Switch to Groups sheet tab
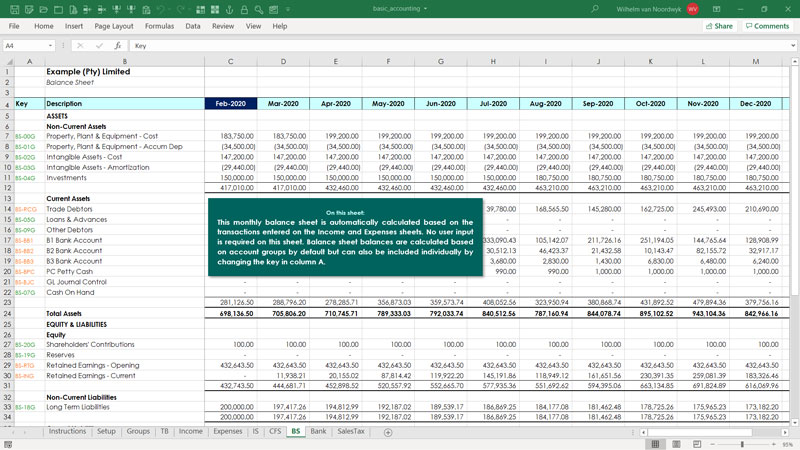This screenshot has height=450, width=800. [x=138, y=432]
